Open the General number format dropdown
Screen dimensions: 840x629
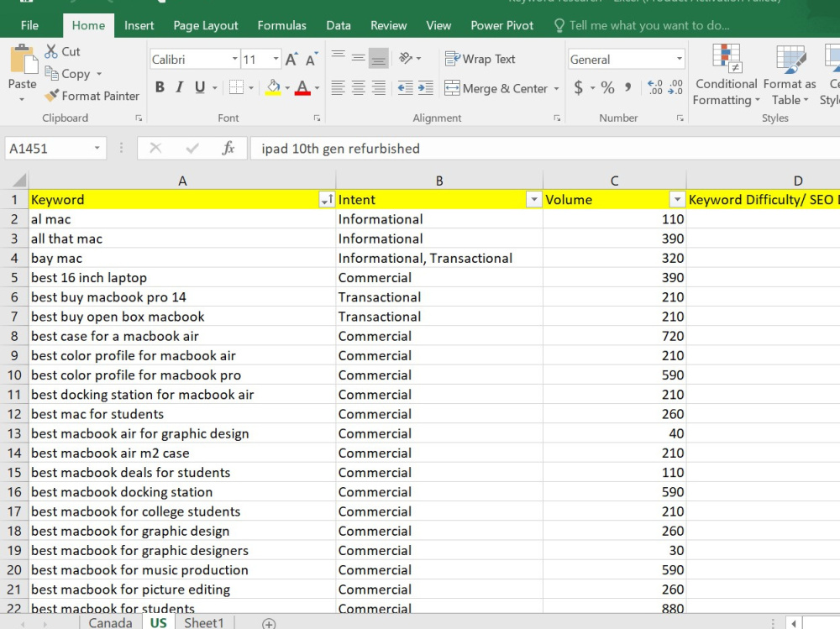[680, 59]
